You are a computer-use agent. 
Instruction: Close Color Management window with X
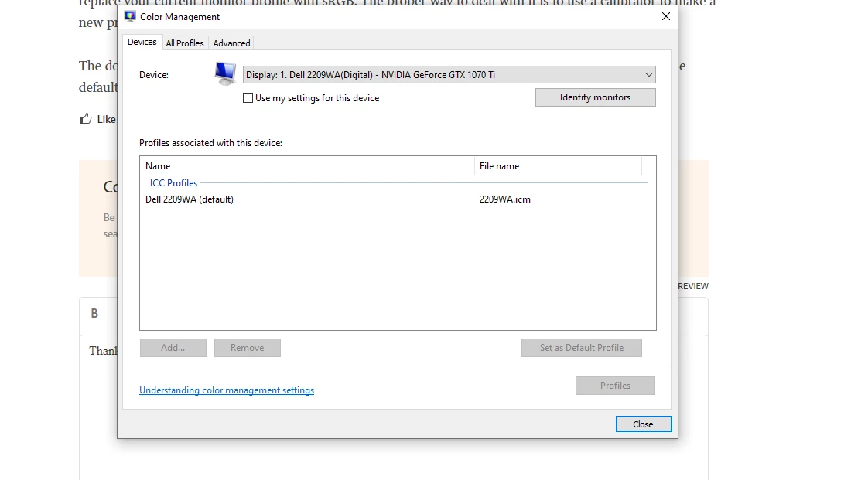click(666, 16)
